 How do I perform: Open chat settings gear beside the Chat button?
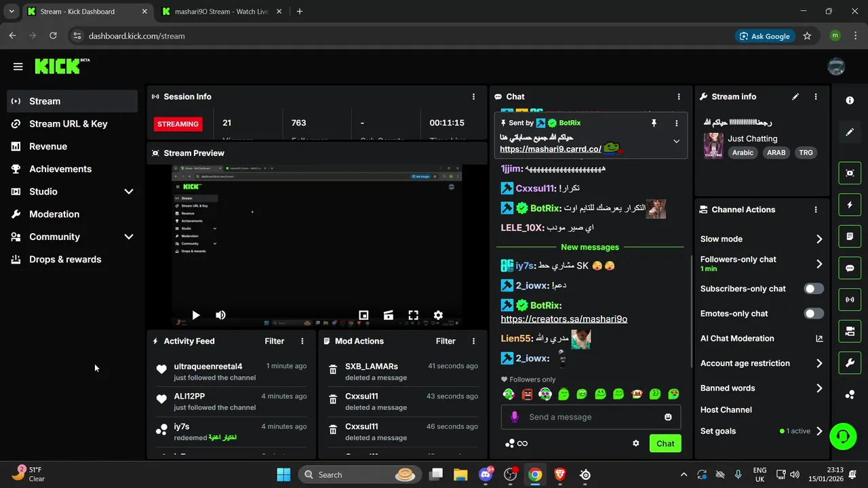click(x=636, y=443)
